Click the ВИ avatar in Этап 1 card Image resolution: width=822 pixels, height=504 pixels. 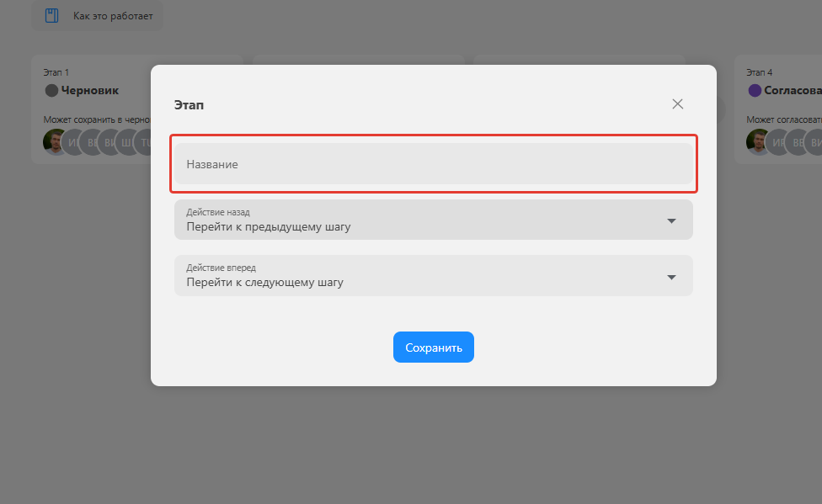[109, 141]
